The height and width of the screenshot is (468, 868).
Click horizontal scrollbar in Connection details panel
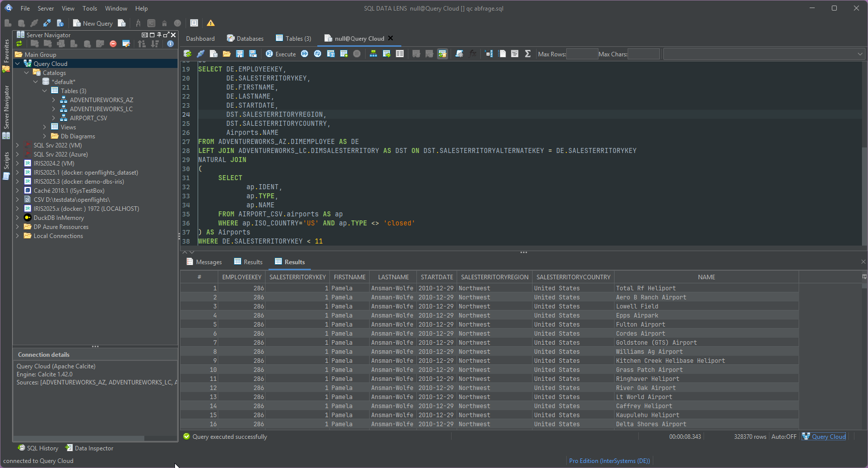79,438
